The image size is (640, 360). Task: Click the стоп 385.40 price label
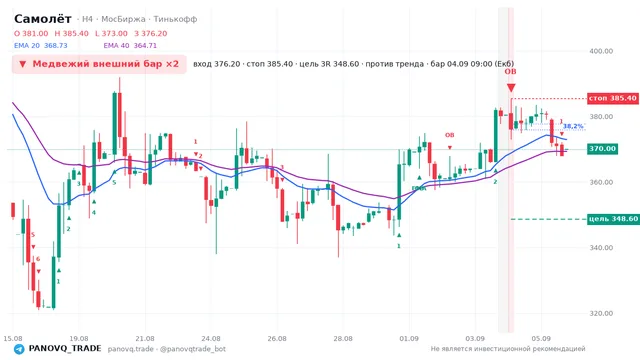tap(612, 98)
